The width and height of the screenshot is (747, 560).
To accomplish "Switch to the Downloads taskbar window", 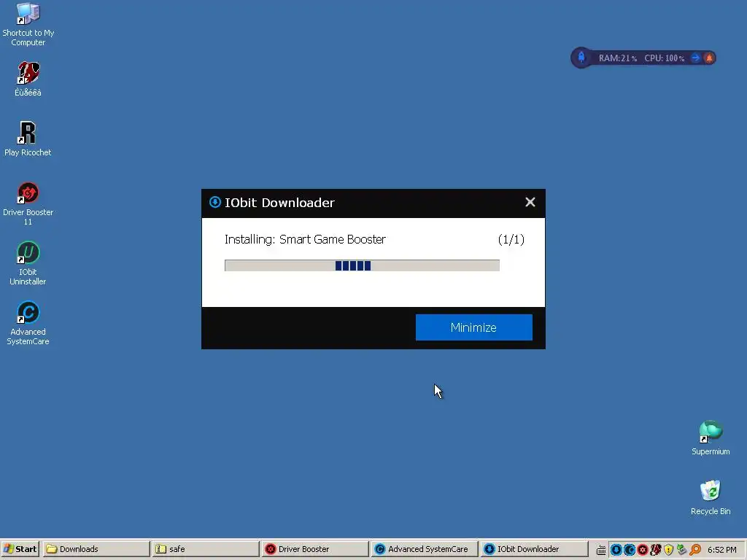I will [96, 549].
